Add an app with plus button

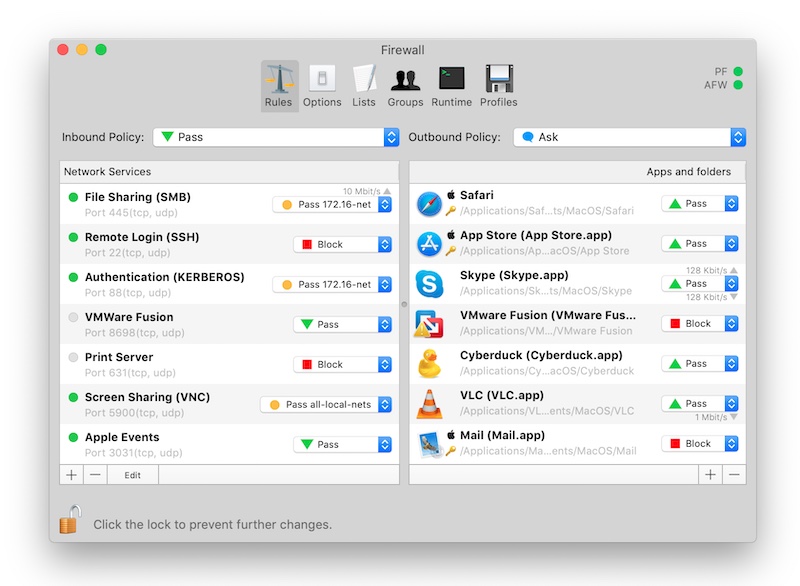pyautogui.click(x=710, y=475)
